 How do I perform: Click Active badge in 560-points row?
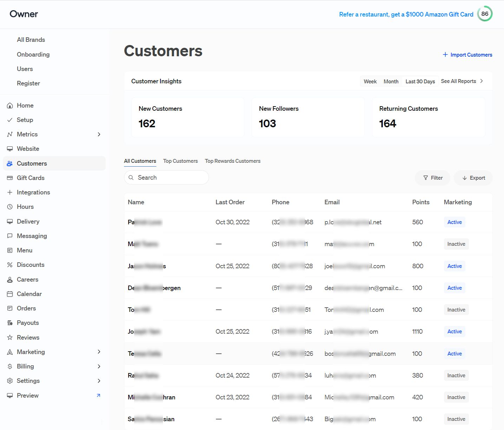click(454, 222)
